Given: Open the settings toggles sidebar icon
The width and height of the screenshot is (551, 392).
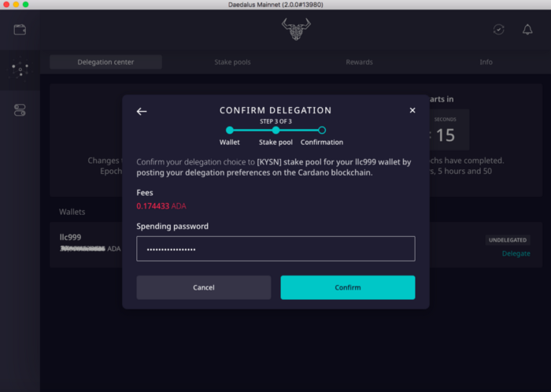Looking at the screenshot, I should 20,110.
